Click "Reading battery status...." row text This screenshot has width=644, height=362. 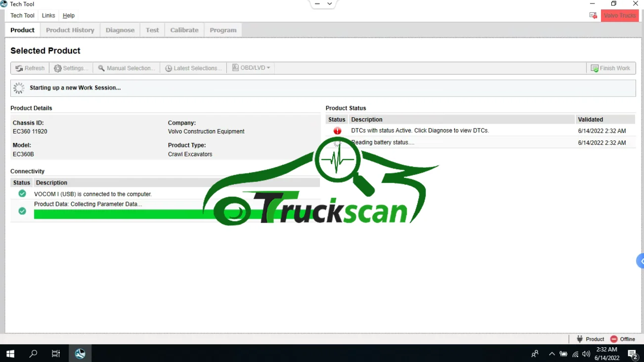tap(383, 142)
